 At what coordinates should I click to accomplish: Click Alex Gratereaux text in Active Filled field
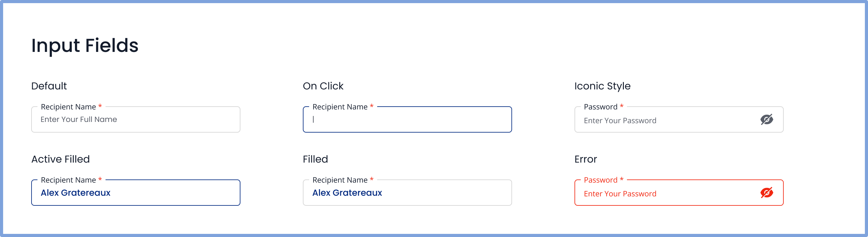76,193
